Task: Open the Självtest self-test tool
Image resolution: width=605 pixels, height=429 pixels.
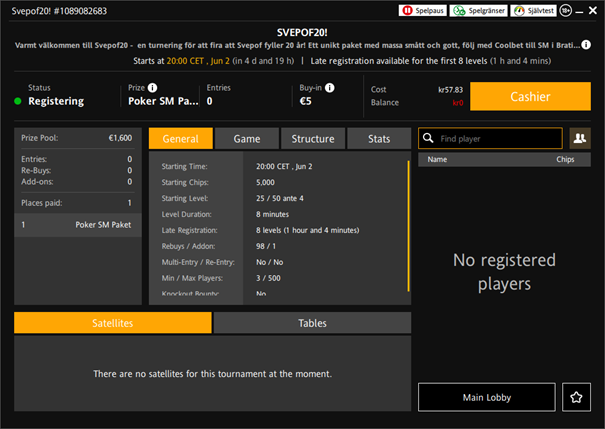Action: (534, 10)
